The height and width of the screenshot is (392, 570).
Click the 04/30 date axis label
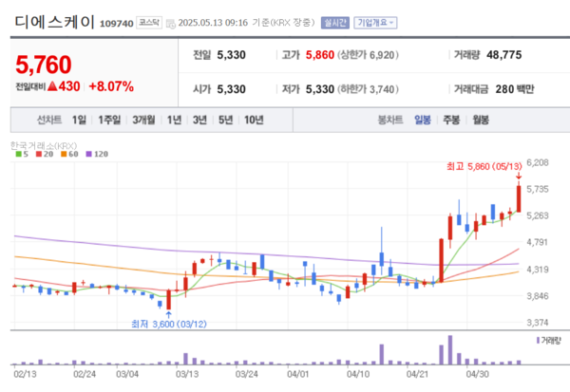click(x=478, y=374)
